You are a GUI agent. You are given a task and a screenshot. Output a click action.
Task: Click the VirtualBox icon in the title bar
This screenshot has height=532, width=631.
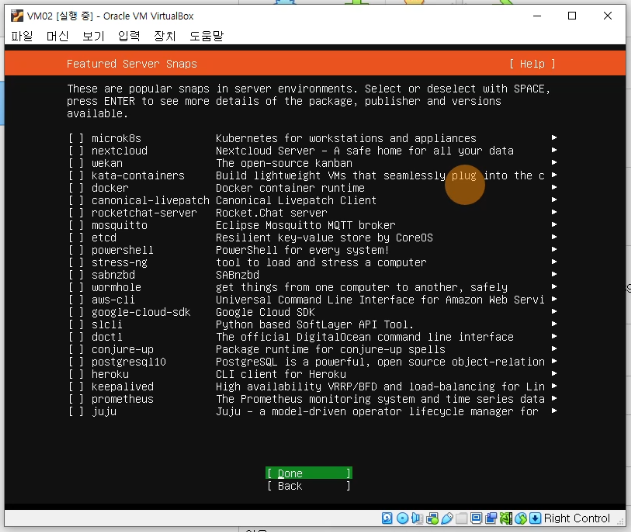coord(17,16)
